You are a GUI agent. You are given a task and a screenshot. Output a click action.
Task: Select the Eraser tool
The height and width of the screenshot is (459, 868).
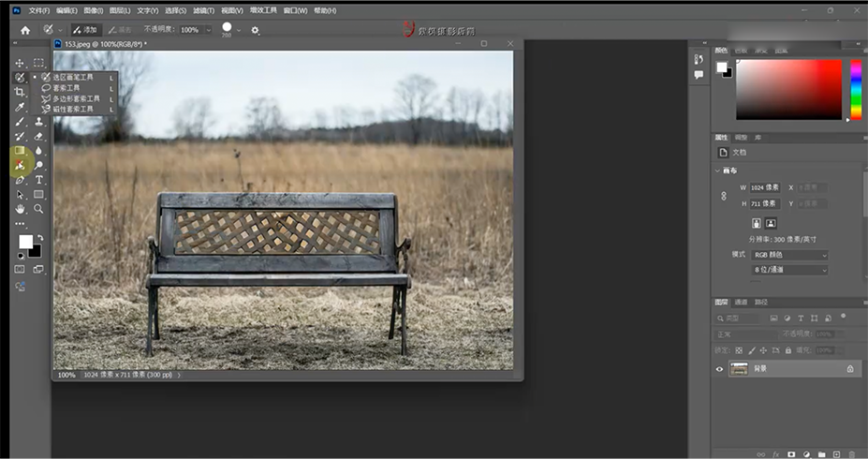click(x=38, y=136)
